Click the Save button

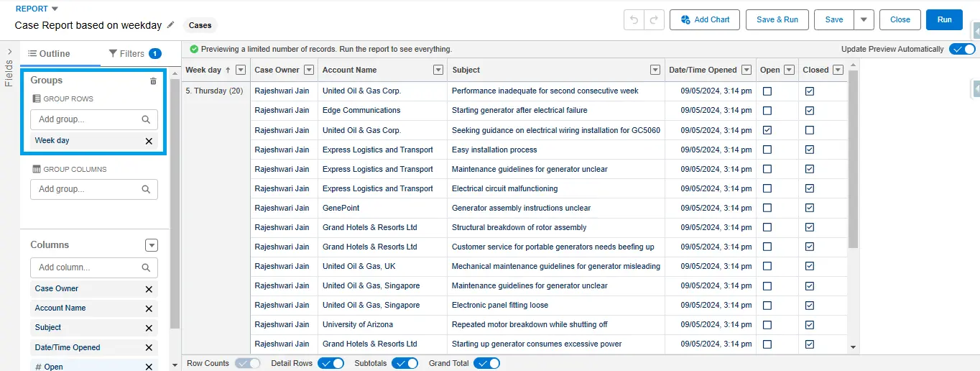coord(834,19)
